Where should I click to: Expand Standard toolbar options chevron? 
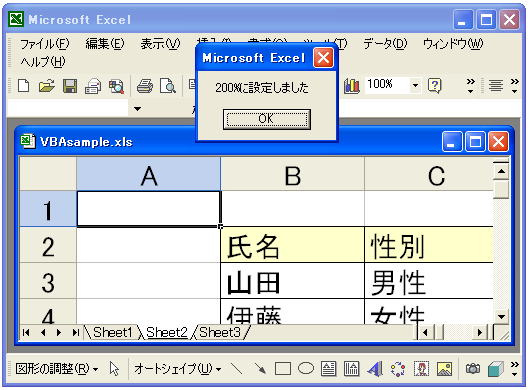click(x=471, y=86)
